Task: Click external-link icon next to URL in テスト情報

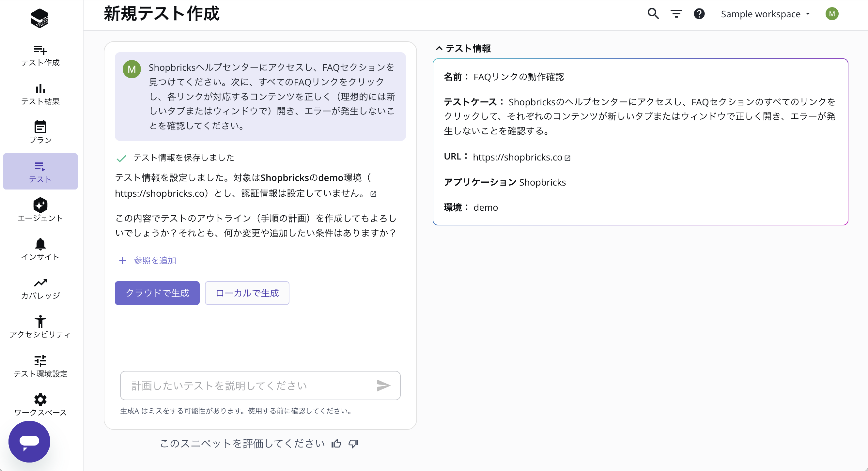Action: coord(567,158)
